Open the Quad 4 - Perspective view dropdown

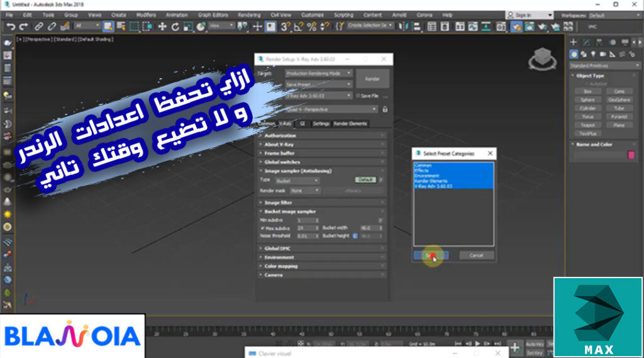tap(331, 109)
